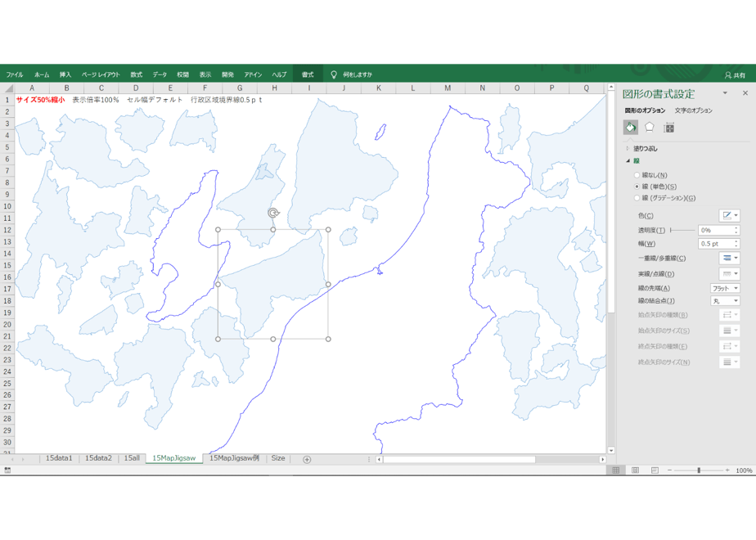Click the zoom in plus icon
Screen dimensions: 756x540
[x=727, y=470]
